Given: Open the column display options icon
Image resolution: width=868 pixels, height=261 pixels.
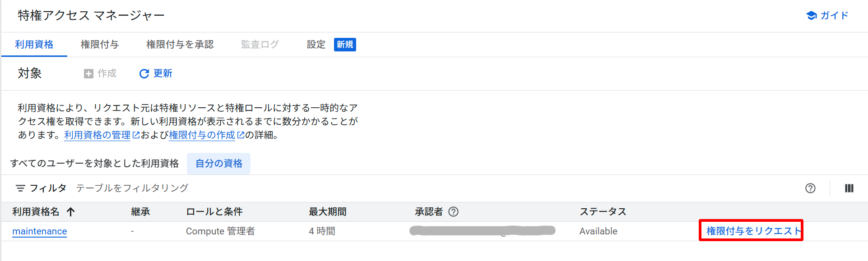Looking at the screenshot, I should [849, 188].
